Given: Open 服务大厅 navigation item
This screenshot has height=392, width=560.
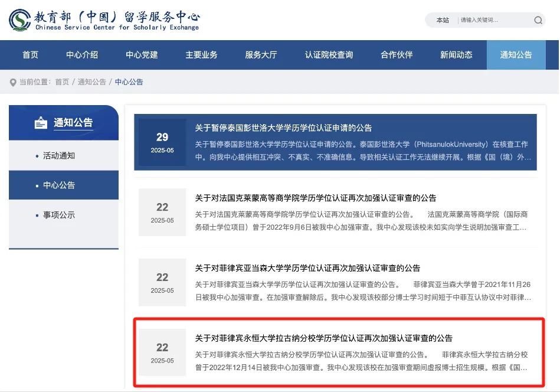Looking at the screenshot, I should click(261, 55).
